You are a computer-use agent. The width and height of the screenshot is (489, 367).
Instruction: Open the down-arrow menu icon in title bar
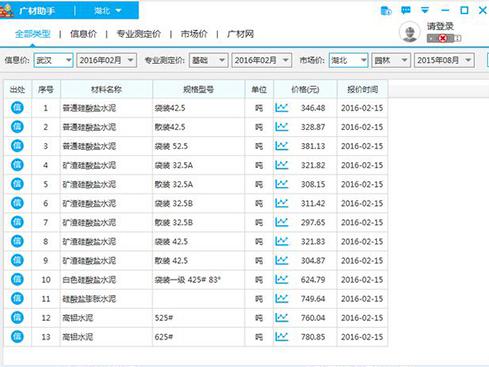tap(425, 10)
